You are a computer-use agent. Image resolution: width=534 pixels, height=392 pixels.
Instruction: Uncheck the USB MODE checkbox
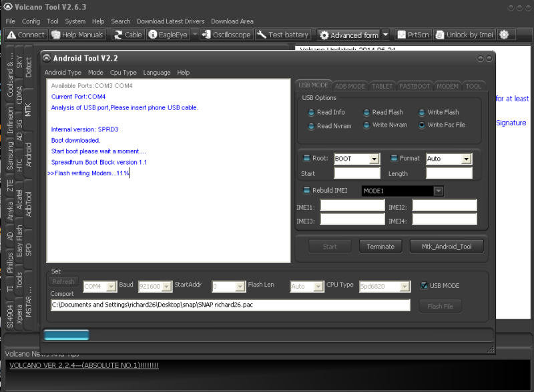click(x=424, y=286)
